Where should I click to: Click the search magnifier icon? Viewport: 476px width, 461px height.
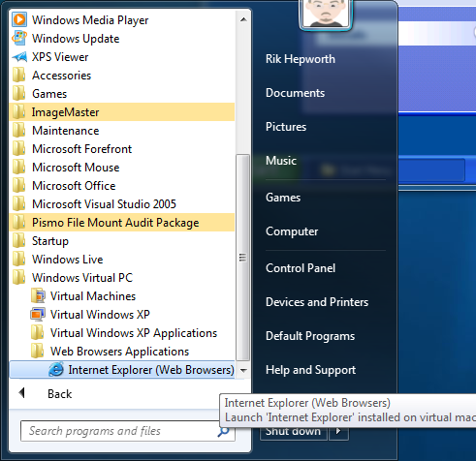(x=224, y=431)
